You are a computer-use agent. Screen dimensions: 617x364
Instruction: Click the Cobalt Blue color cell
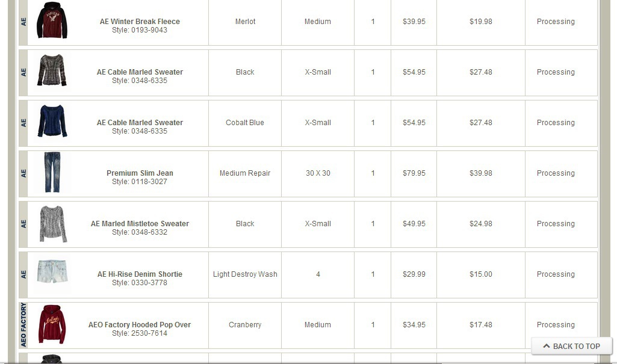[x=245, y=123]
